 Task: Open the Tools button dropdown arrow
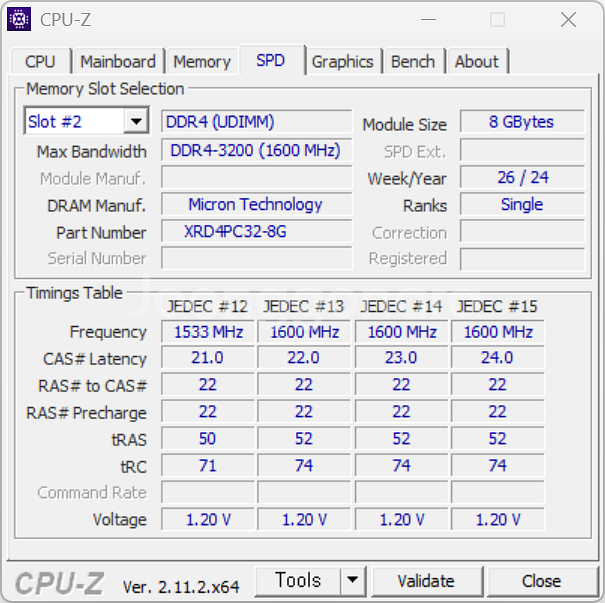coord(352,580)
